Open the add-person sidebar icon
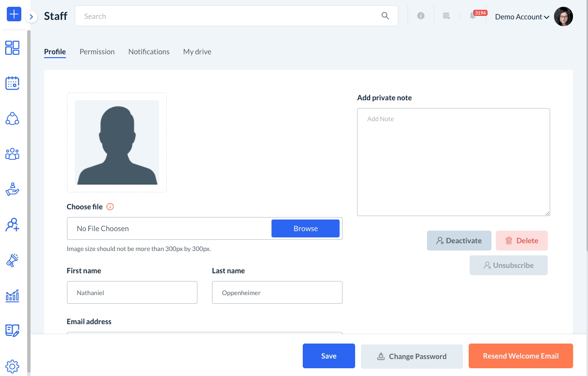This screenshot has width=588, height=376. (12, 225)
